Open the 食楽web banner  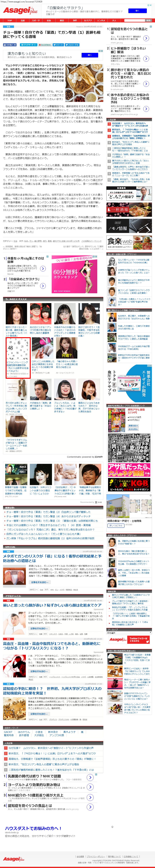(129, 243)
